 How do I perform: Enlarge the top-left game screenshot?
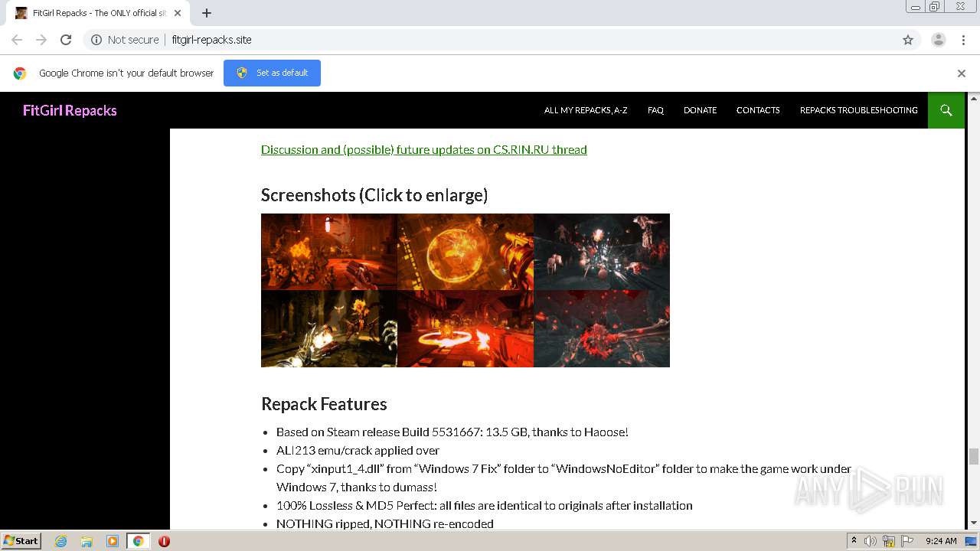[x=329, y=252]
